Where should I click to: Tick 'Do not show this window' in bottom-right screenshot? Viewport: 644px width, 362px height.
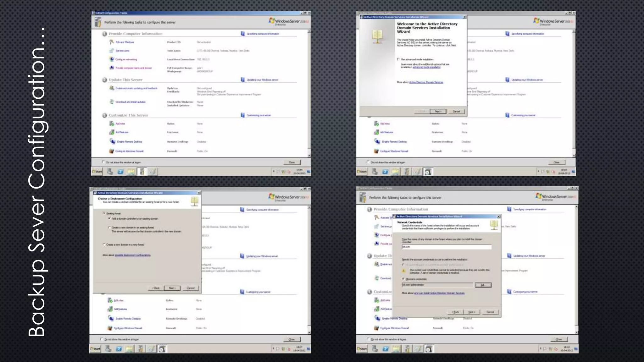click(x=368, y=339)
